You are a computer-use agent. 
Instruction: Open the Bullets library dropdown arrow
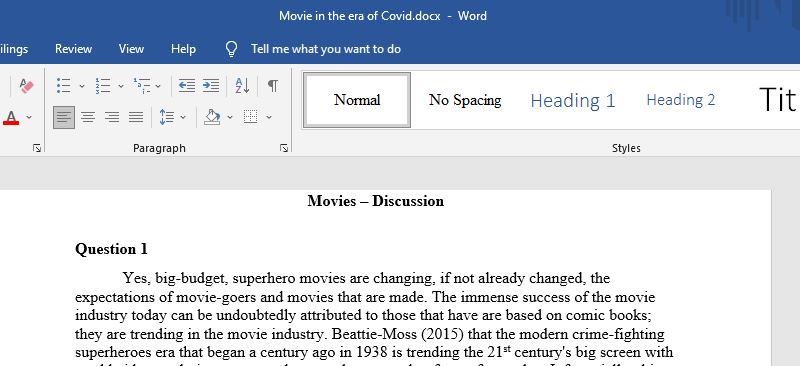pyautogui.click(x=82, y=86)
